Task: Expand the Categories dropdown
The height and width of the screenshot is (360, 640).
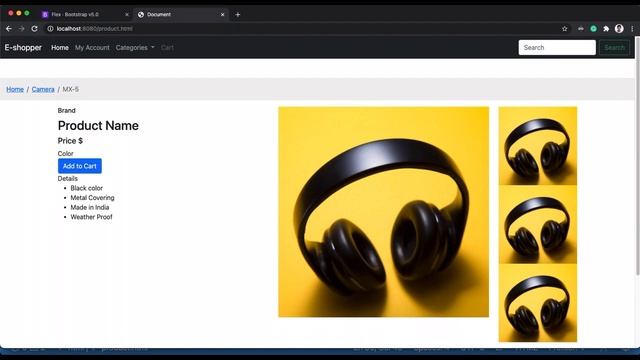Action: (x=135, y=48)
